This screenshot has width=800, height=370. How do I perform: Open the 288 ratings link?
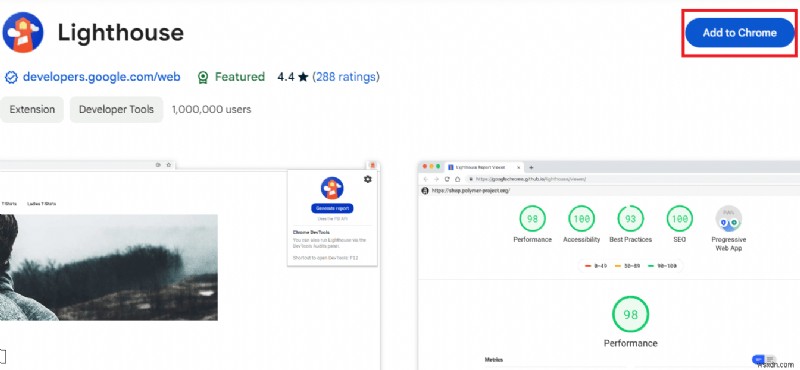click(346, 77)
